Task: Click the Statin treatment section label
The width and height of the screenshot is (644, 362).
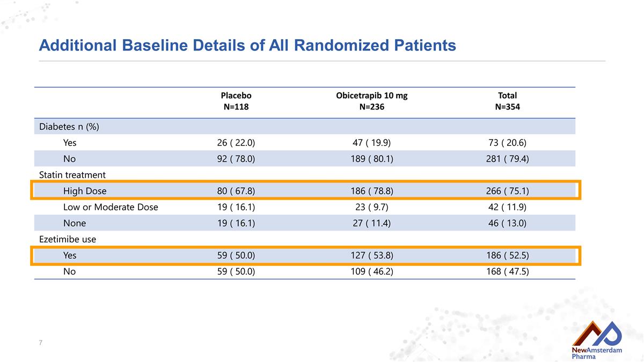Action: point(72,175)
